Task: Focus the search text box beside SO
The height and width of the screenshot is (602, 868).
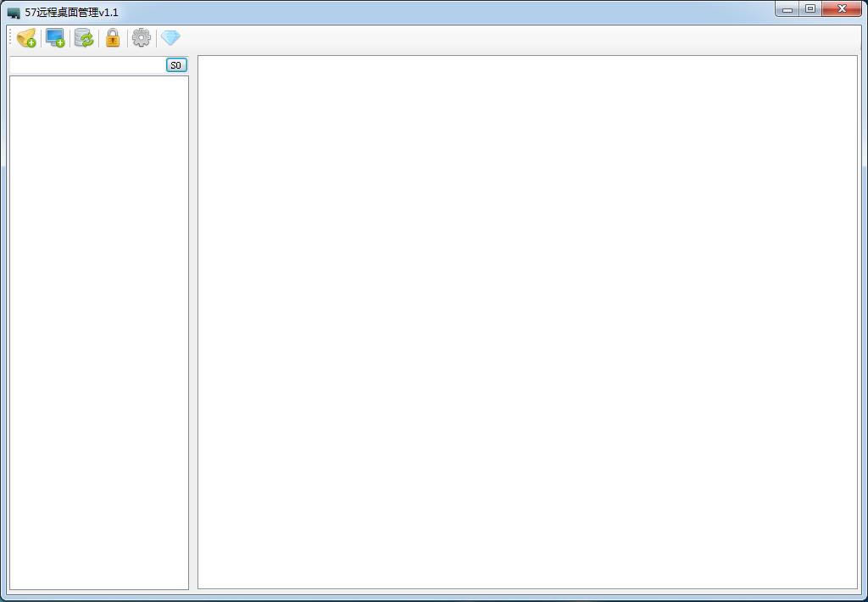Action: [86, 65]
